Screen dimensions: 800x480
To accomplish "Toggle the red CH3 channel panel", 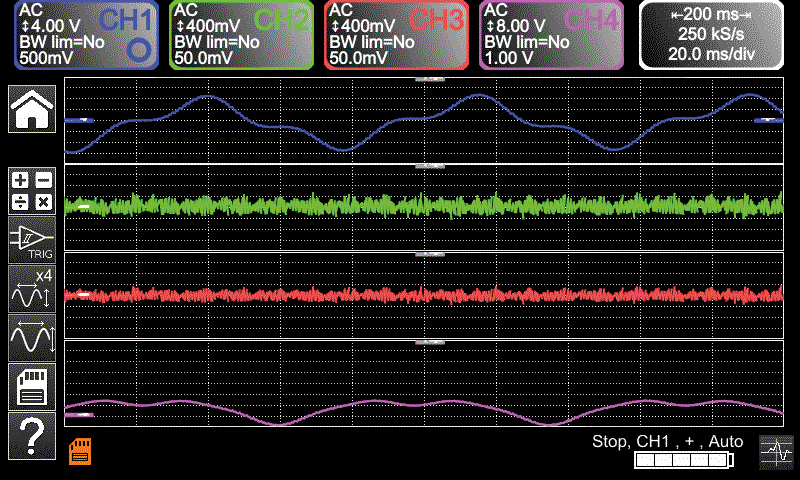I will [397, 35].
